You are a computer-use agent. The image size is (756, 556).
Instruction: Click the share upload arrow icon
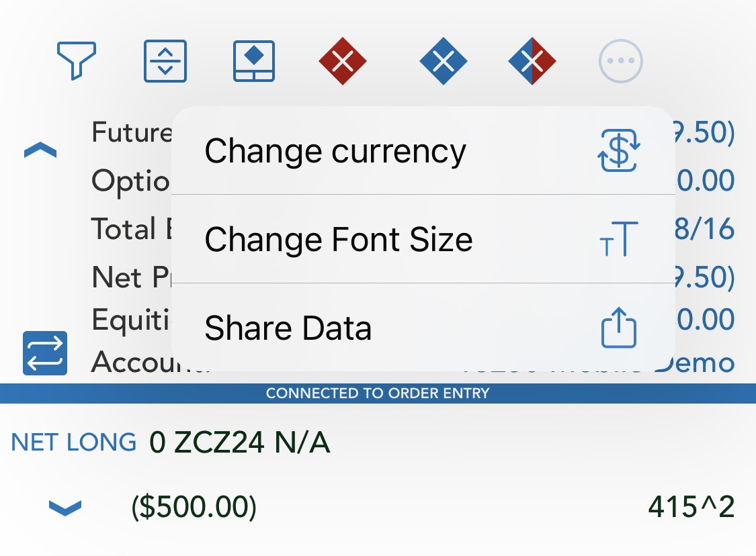pos(619,328)
